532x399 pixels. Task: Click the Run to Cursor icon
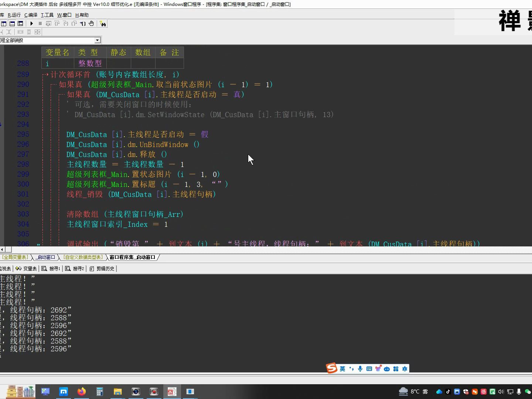click(x=83, y=23)
